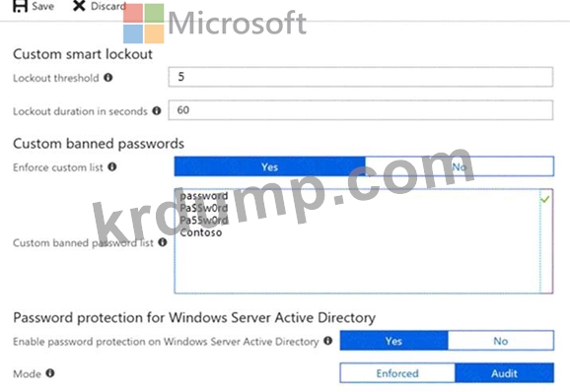Screen dimensions: 570x392
Task: Open info tooltip for Lockout threshold
Action: 107,77
